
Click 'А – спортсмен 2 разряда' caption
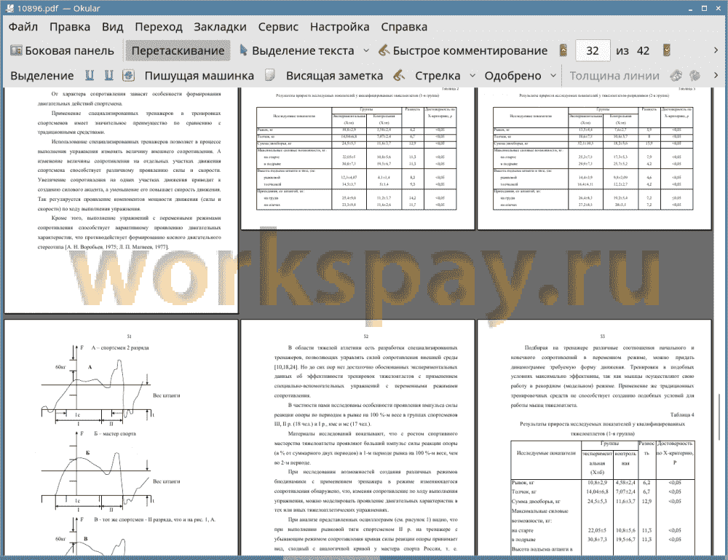120,348
